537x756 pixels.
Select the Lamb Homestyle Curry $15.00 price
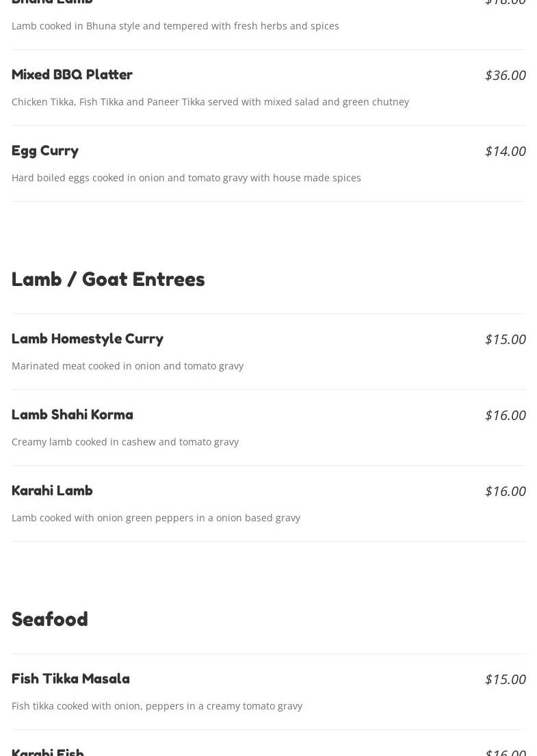(505, 339)
